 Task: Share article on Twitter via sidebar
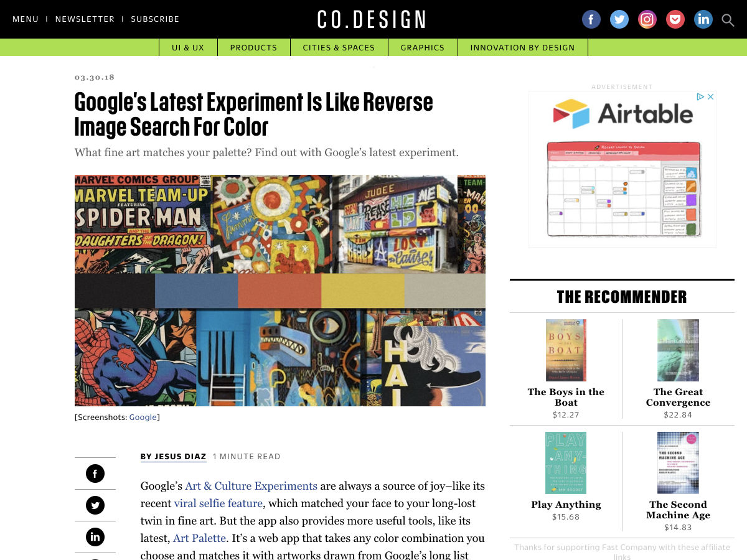(x=95, y=505)
